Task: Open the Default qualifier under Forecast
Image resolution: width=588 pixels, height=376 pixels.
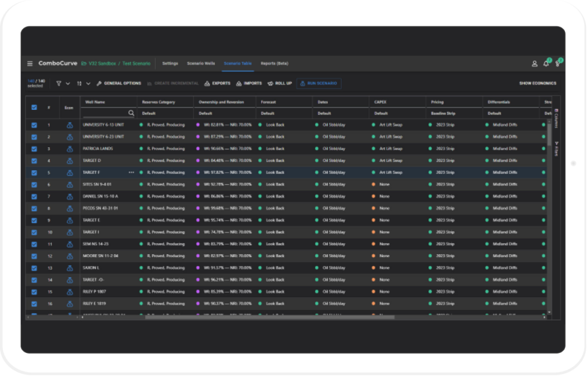Action: [x=268, y=113]
